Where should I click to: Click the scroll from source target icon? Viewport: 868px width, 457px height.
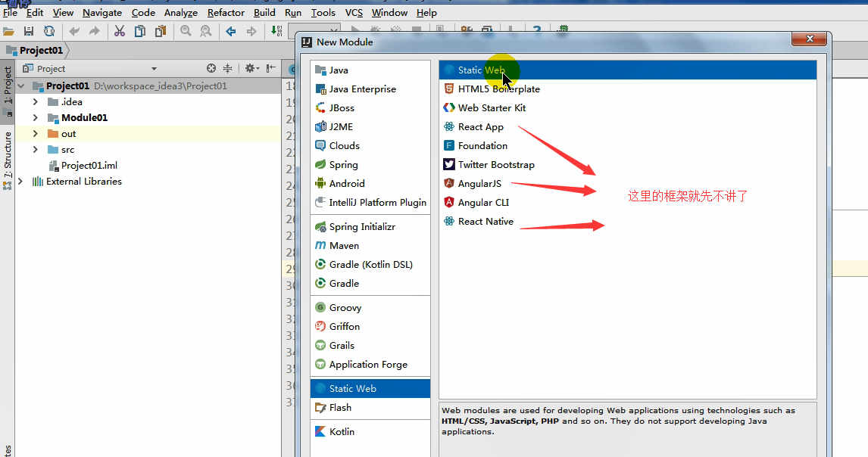(x=211, y=69)
